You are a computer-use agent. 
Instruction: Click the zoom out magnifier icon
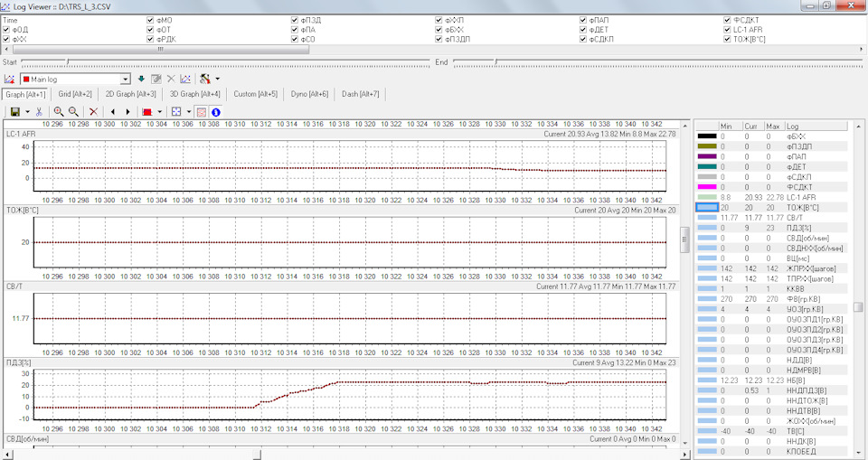(x=73, y=112)
